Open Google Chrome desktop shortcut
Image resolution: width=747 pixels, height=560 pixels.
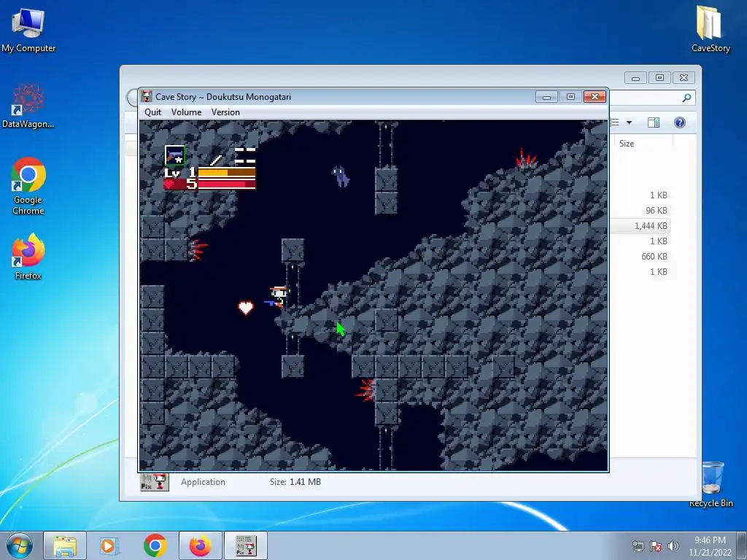click(28, 186)
